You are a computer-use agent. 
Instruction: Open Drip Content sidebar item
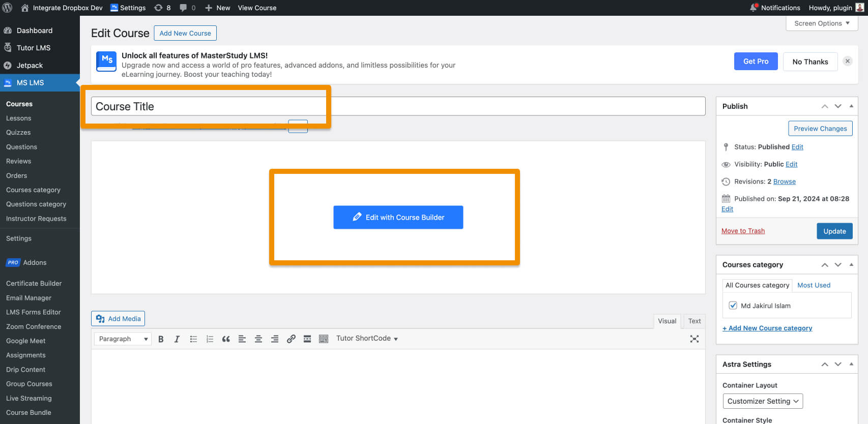tap(25, 370)
